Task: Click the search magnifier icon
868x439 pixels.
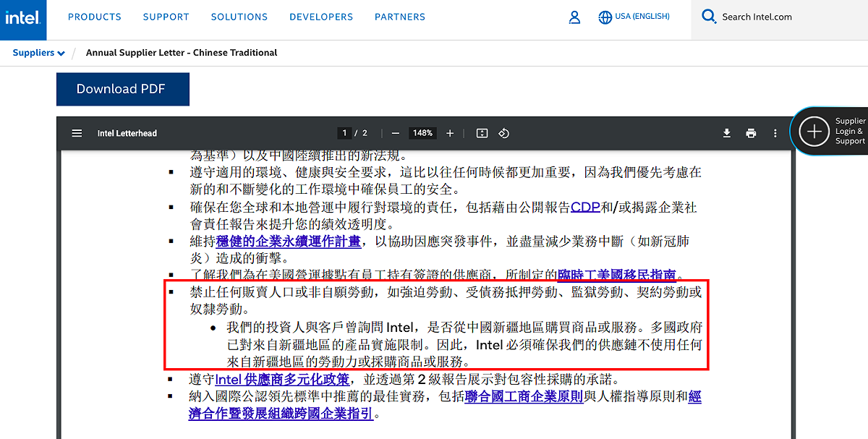Action: 709,17
